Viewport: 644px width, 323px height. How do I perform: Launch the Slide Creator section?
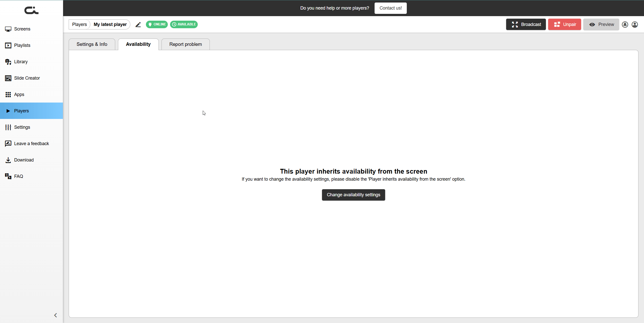[27, 78]
